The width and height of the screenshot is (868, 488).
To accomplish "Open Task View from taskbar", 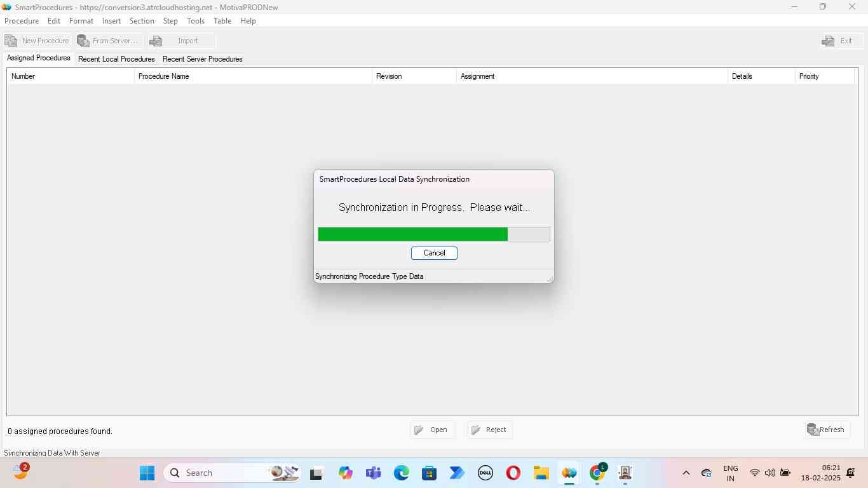I will 316,473.
